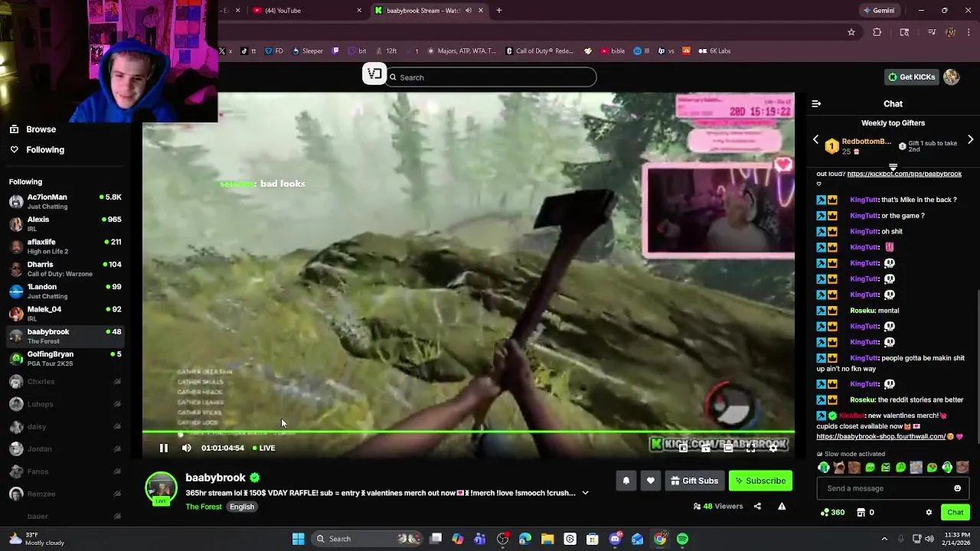
Task: Open the kickbot tips link in chat
Action: point(904,174)
